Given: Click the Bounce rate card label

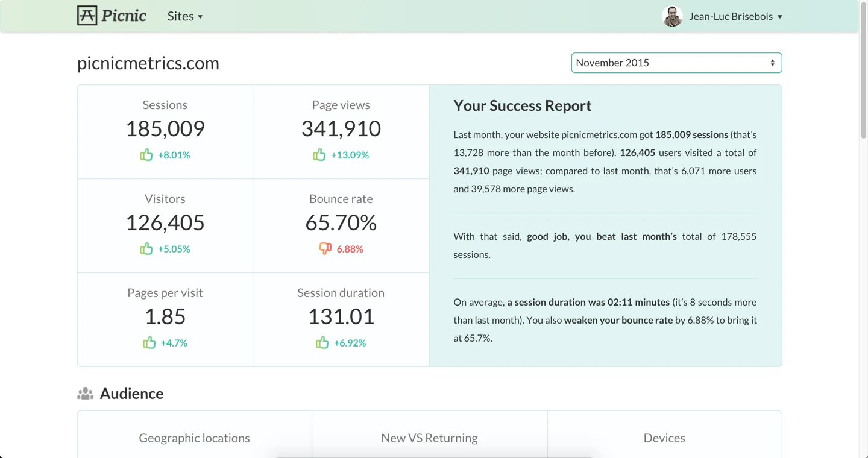Looking at the screenshot, I should click(341, 199).
